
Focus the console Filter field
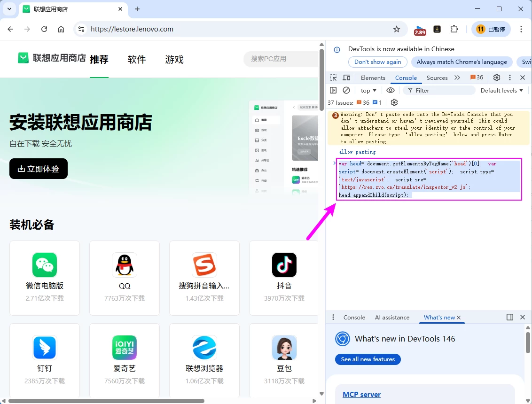(439, 91)
